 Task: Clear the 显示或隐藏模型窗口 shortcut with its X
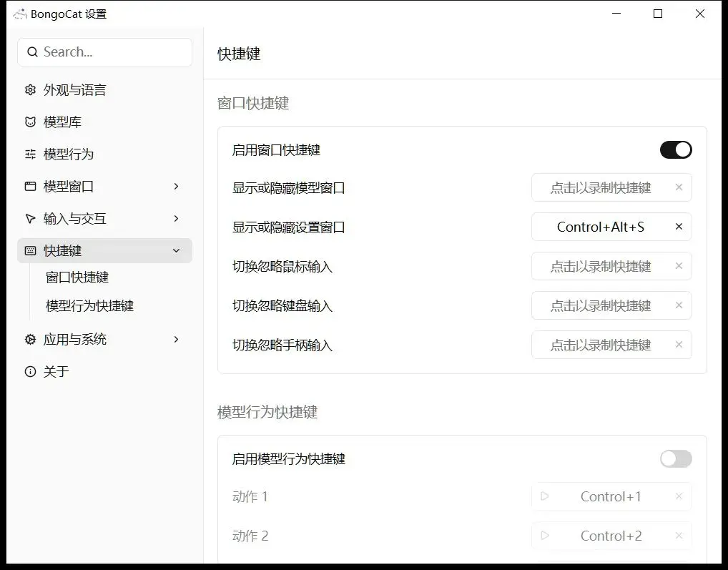(679, 187)
